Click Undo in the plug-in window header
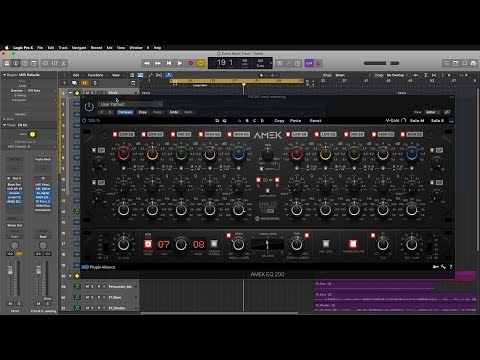This screenshot has height=360, width=480. [174, 112]
